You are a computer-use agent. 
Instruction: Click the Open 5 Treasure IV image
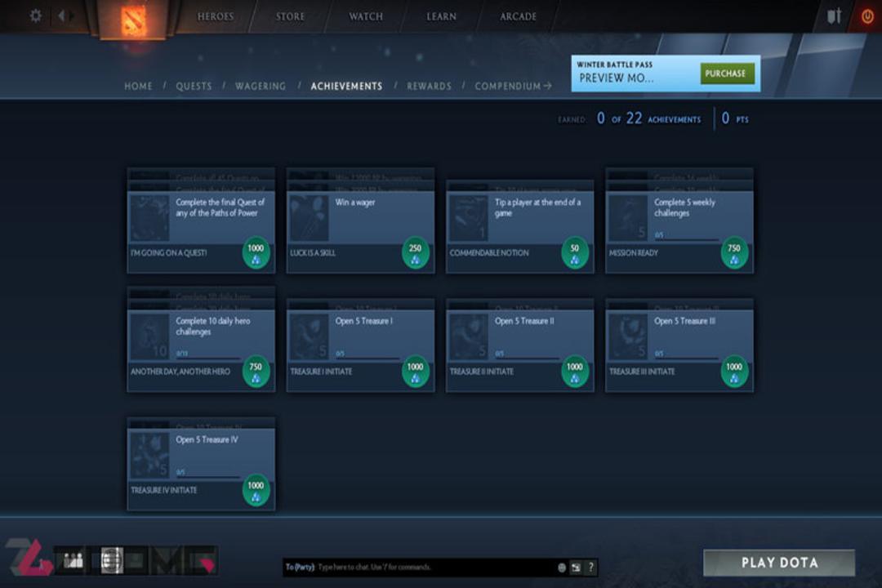(149, 455)
